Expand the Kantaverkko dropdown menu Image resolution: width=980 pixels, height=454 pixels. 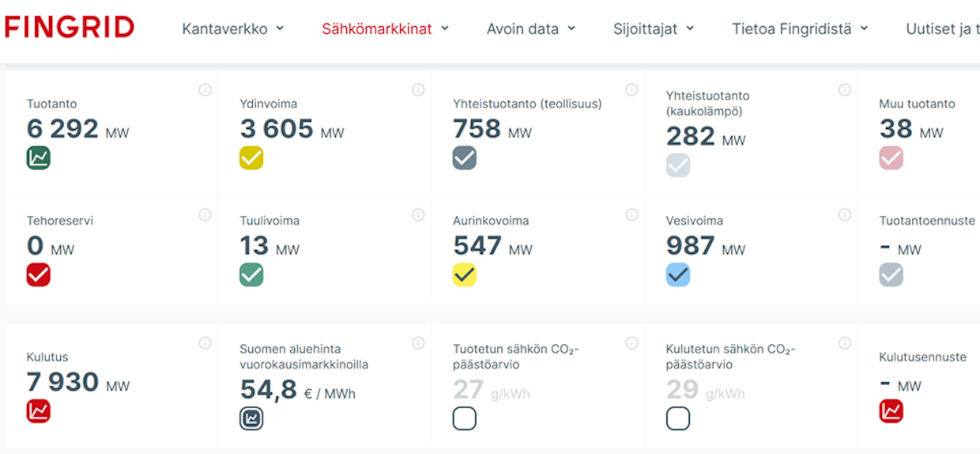[233, 29]
